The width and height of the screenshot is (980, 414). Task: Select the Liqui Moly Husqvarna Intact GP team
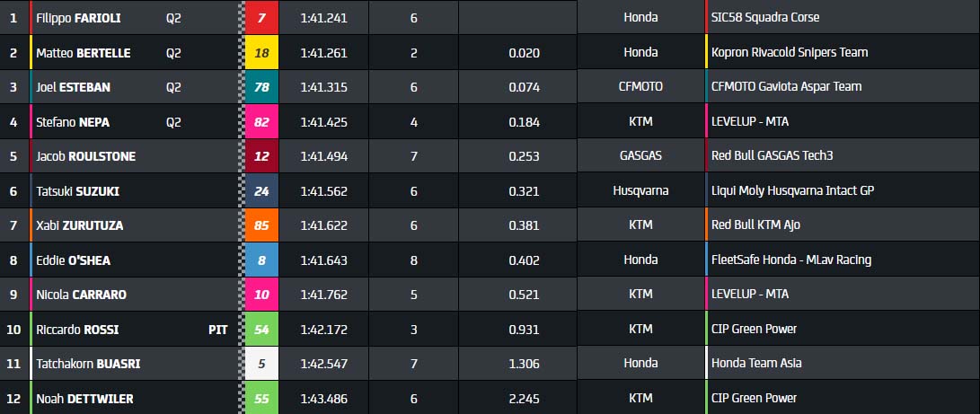[791, 191]
